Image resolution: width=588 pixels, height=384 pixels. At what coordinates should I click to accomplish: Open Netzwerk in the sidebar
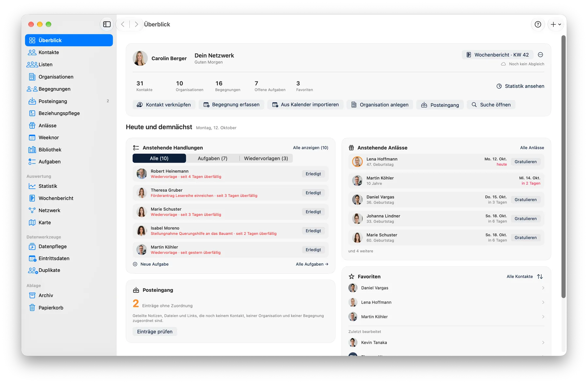click(x=69, y=210)
